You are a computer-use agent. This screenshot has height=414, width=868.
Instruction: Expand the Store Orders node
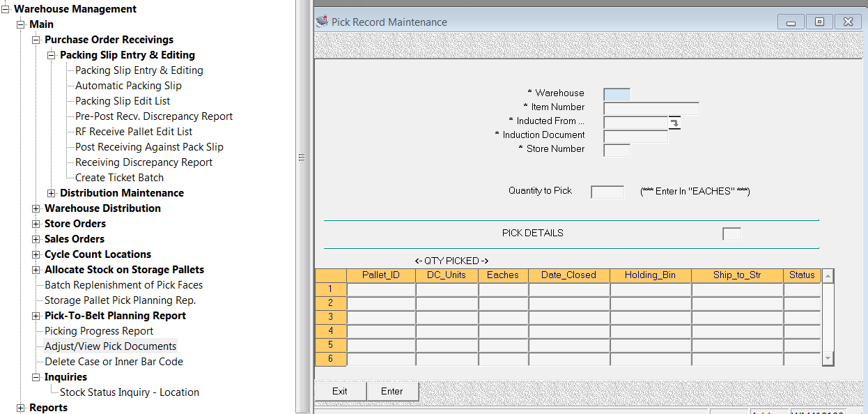click(36, 224)
